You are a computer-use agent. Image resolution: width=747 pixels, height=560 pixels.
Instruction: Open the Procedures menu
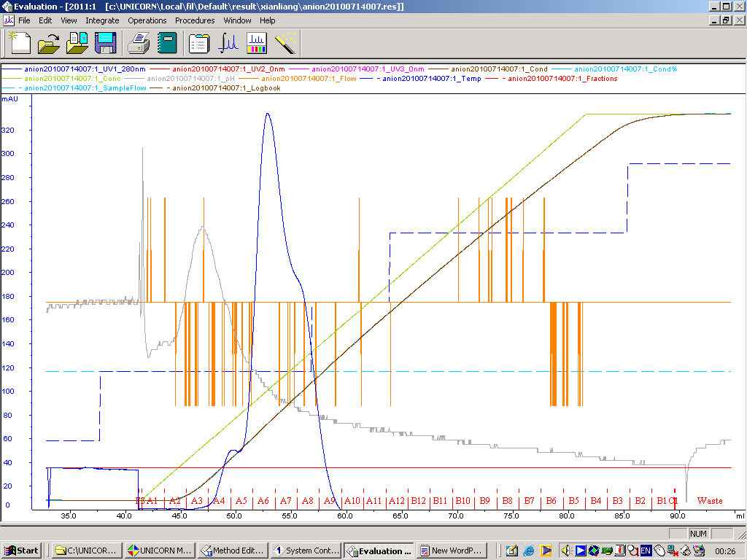195,20
